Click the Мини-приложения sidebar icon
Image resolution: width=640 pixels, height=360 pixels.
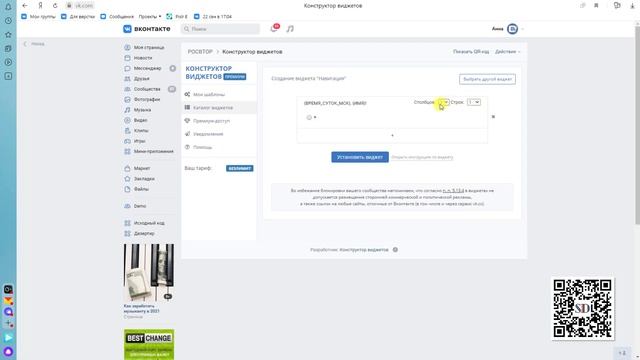click(127, 151)
